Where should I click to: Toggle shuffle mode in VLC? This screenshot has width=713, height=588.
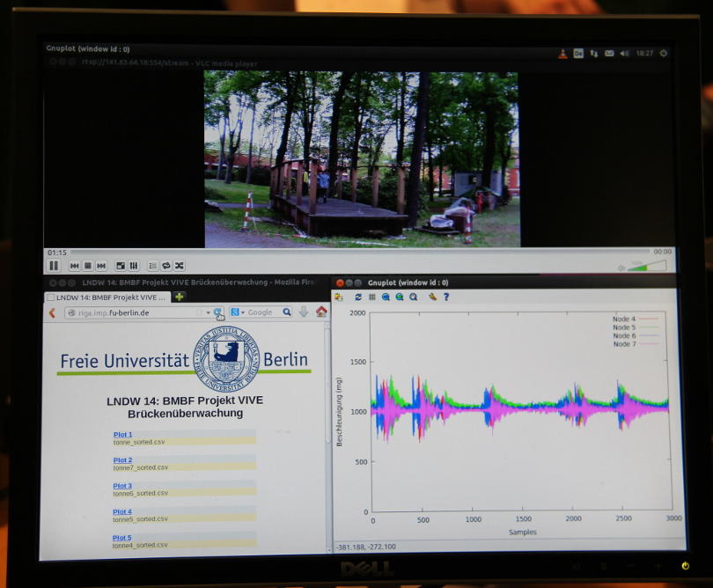(x=179, y=266)
